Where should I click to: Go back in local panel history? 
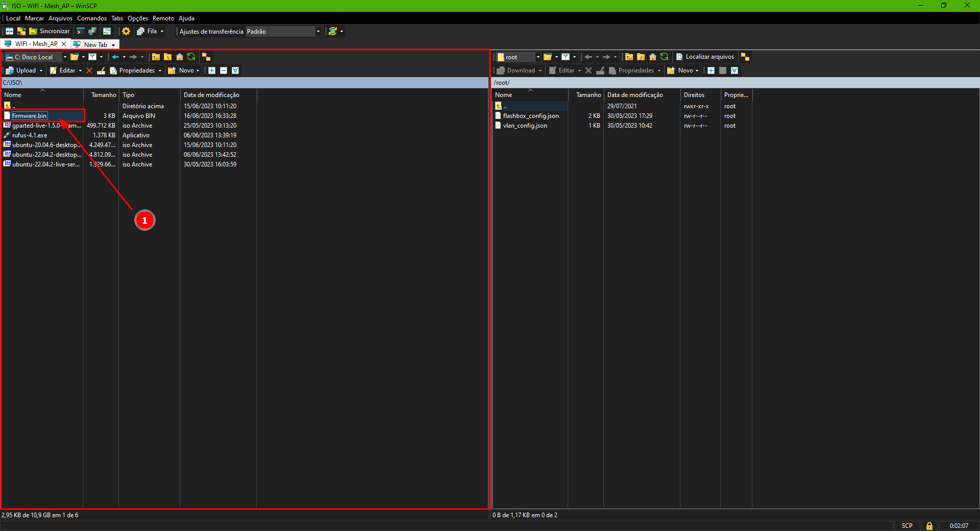[x=115, y=57]
